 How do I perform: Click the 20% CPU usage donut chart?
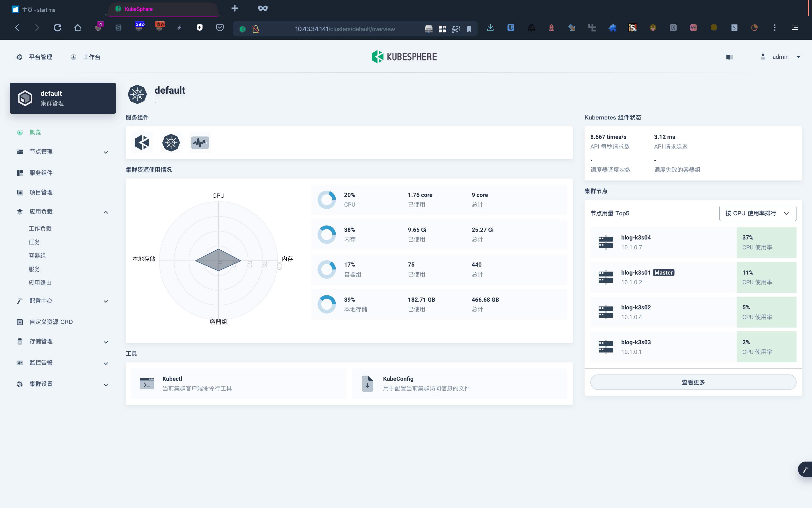(327, 200)
